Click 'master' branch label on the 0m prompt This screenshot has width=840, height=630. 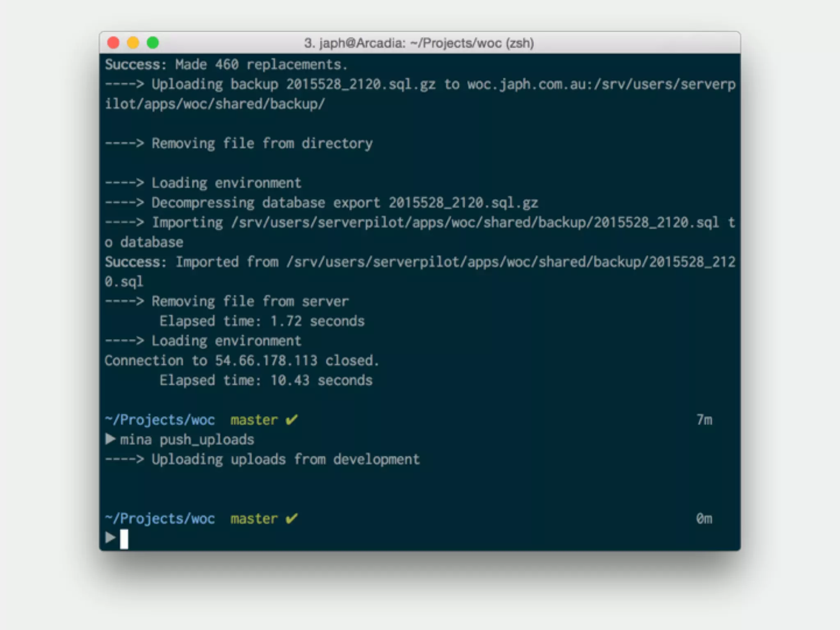(x=254, y=518)
